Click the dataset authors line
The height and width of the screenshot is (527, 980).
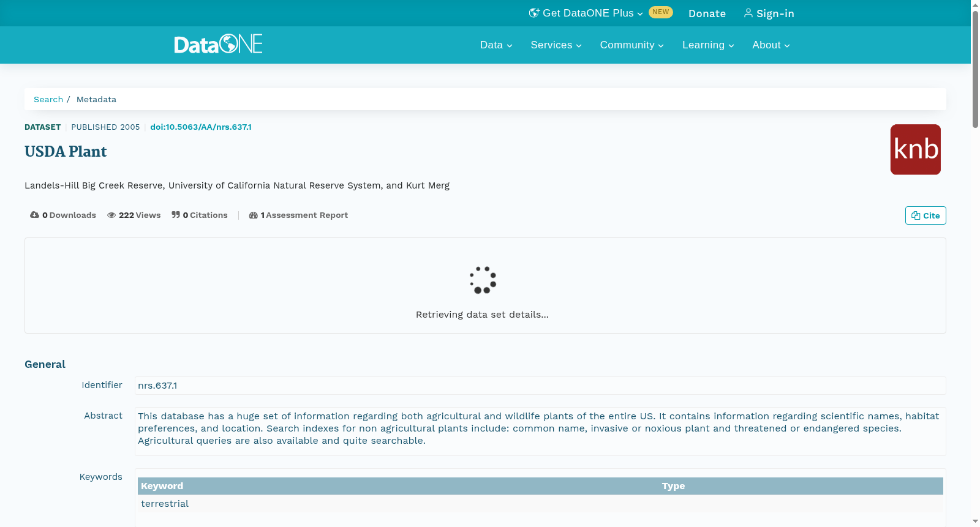tap(237, 185)
